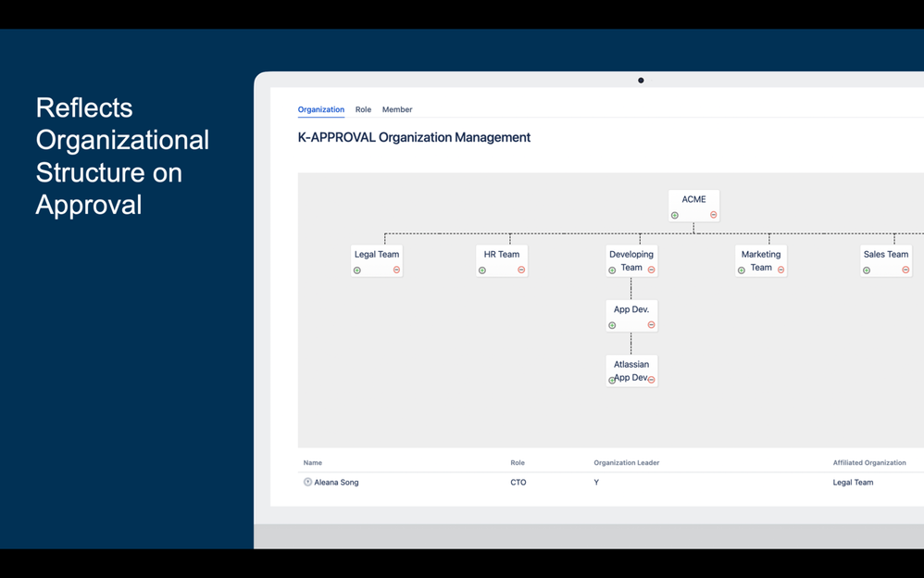Click the Y organization leader cell

pyautogui.click(x=596, y=482)
